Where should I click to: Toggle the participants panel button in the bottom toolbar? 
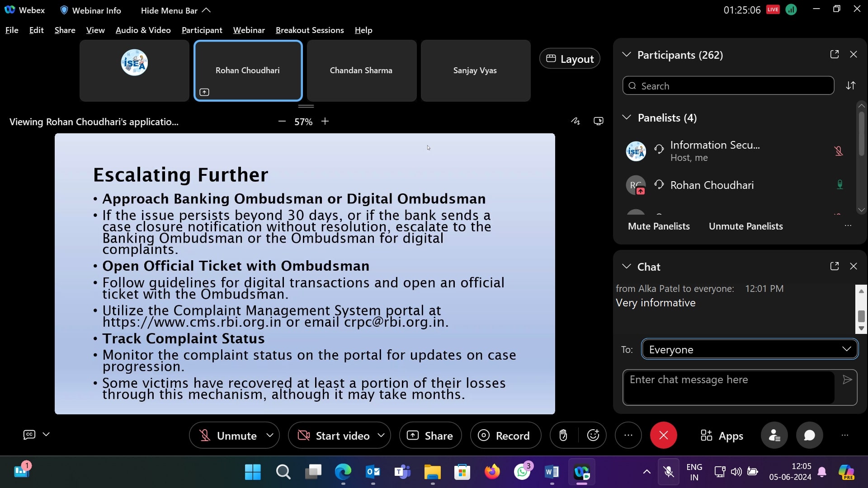pyautogui.click(x=774, y=436)
